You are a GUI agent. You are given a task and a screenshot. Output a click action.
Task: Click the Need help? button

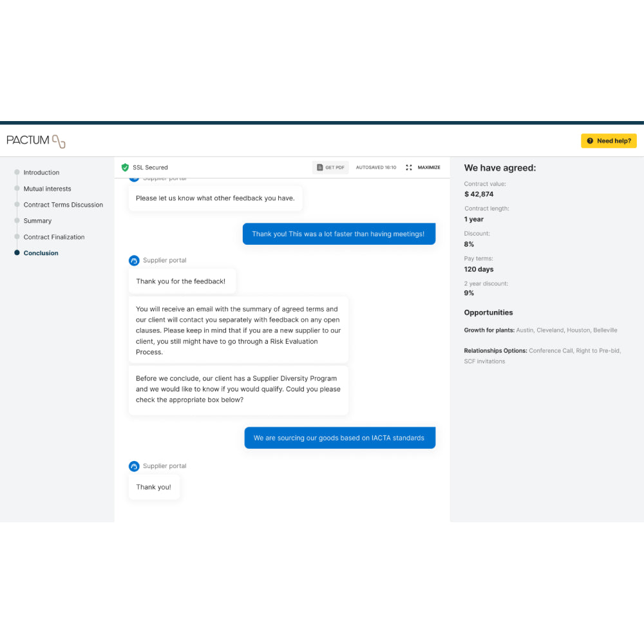609,140
